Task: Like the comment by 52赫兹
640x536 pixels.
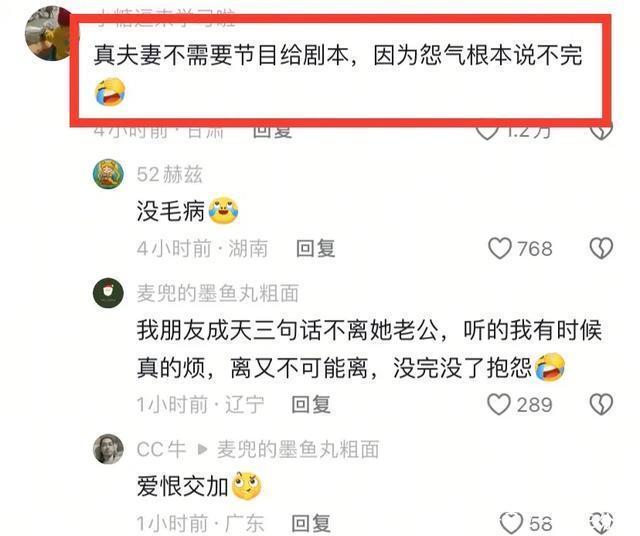Action: 500,248
